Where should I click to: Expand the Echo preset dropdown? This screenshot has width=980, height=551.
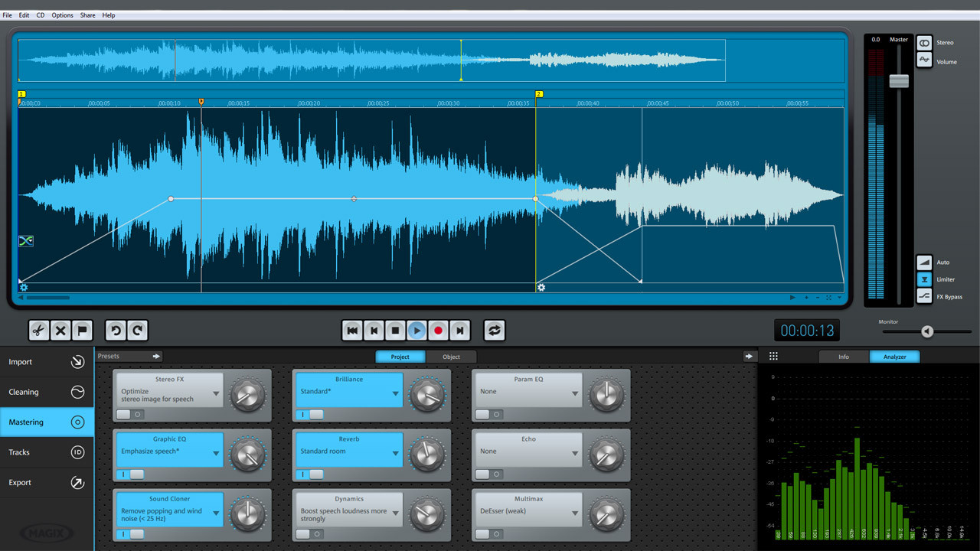coord(574,455)
